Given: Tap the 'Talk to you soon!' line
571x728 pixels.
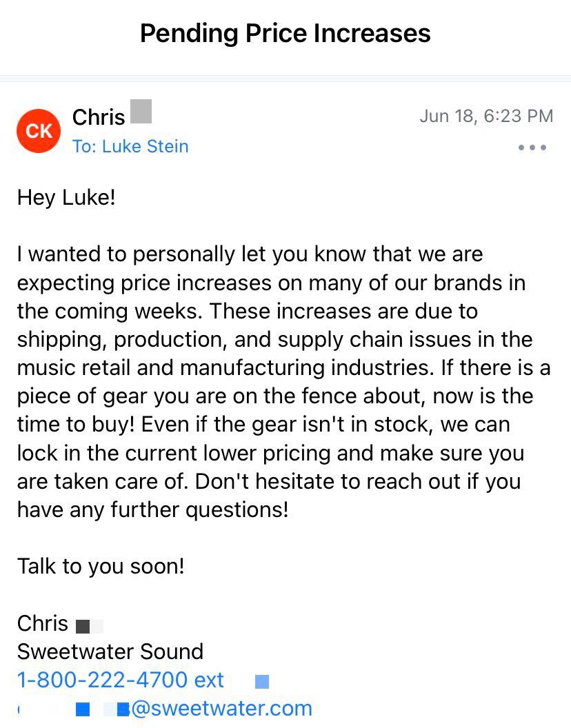Looking at the screenshot, I should coord(101,566).
